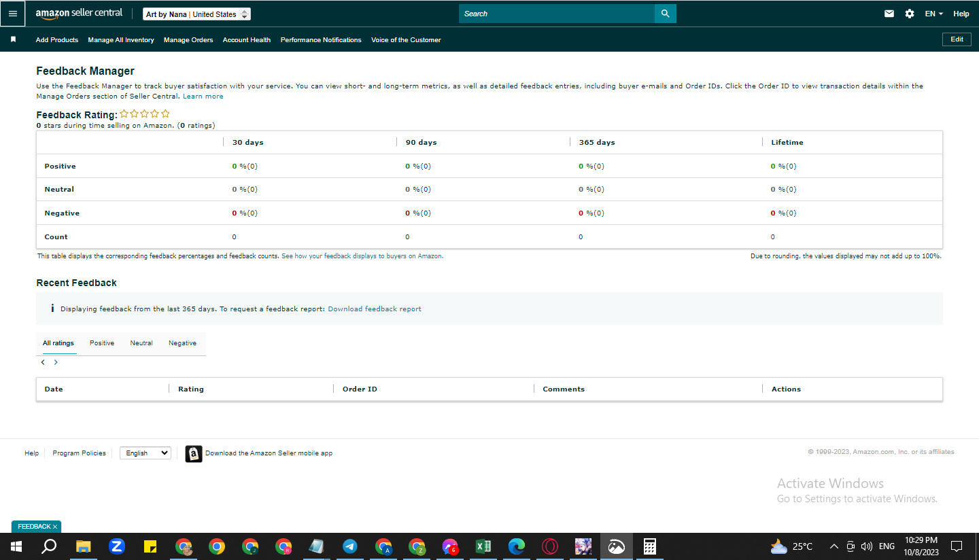
Task: Open Program Policies link
Action: tap(80, 453)
